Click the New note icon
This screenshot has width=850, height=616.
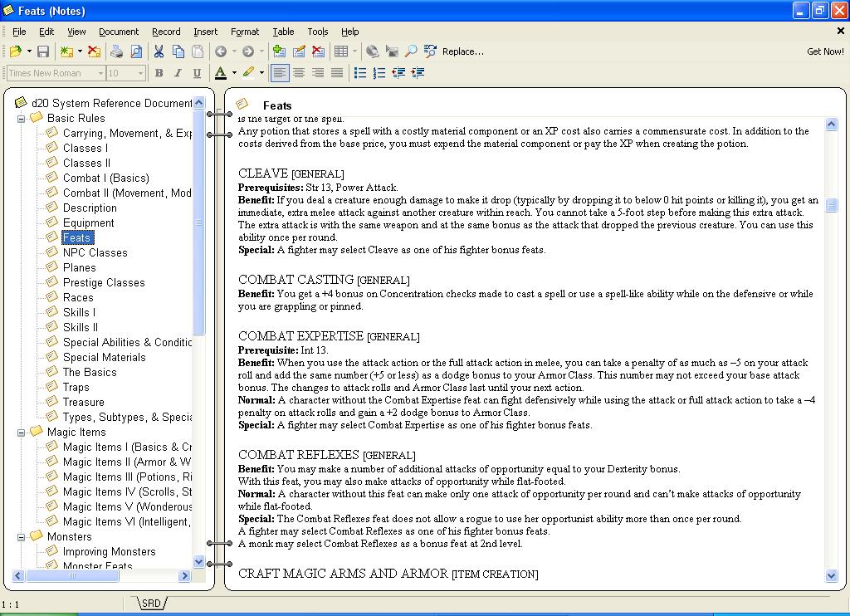coord(66,51)
